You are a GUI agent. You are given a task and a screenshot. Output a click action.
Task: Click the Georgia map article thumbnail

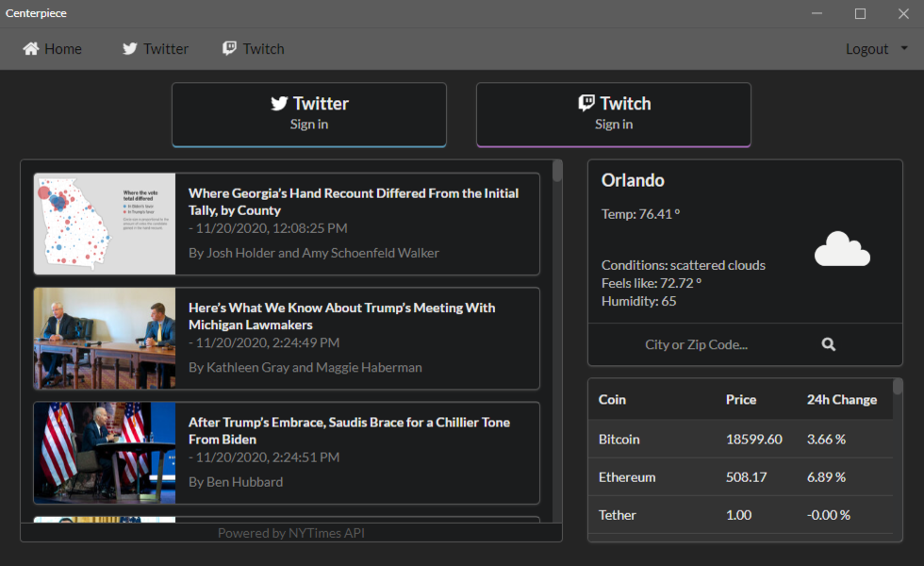tap(105, 225)
